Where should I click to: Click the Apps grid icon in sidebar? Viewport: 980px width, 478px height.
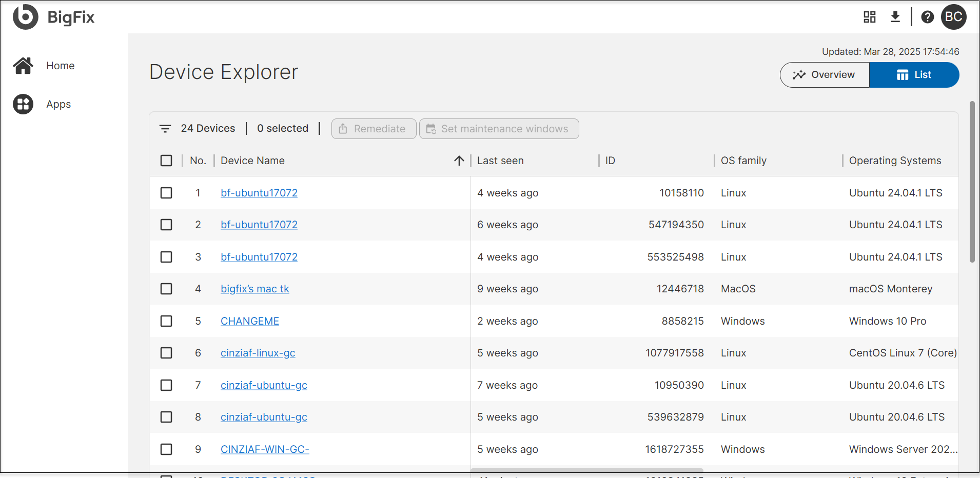pyautogui.click(x=23, y=104)
